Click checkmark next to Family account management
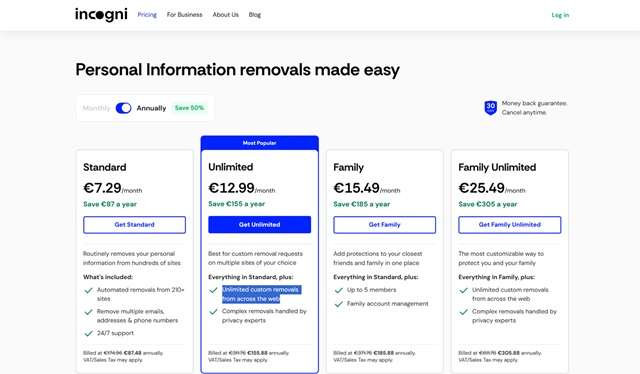This screenshot has width=640, height=374. pyautogui.click(x=338, y=304)
